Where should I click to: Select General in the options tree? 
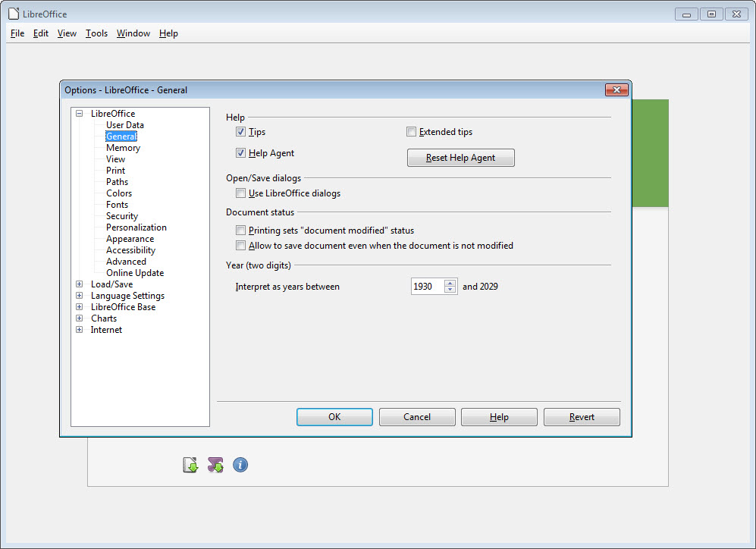click(x=121, y=136)
